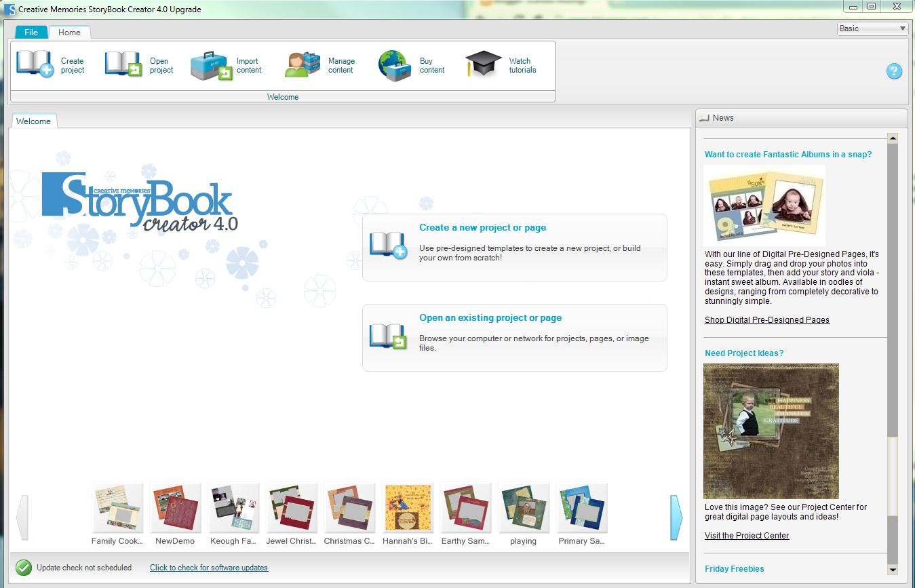Click the News panel scroll down arrow
915x588 pixels.
(893, 570)
